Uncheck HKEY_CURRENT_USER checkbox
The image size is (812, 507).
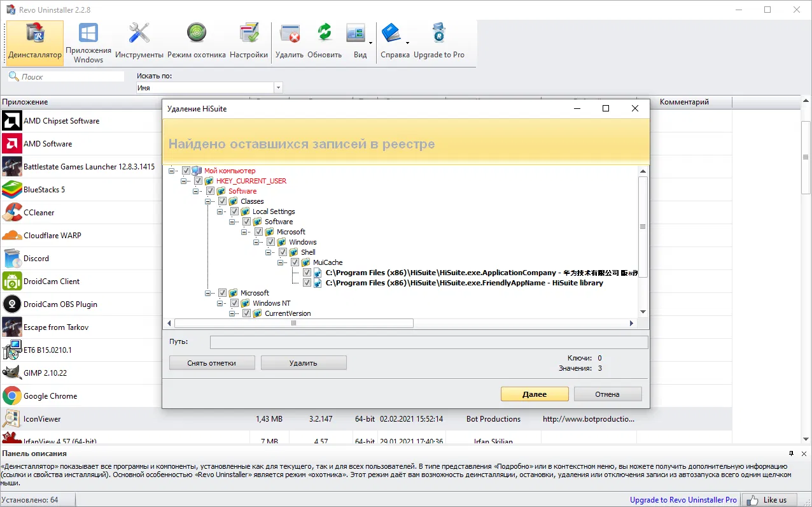tap(198, 181)
